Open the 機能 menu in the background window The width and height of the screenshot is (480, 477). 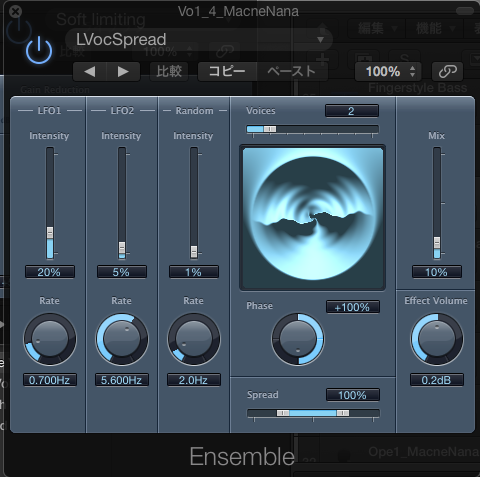point(434,28)
